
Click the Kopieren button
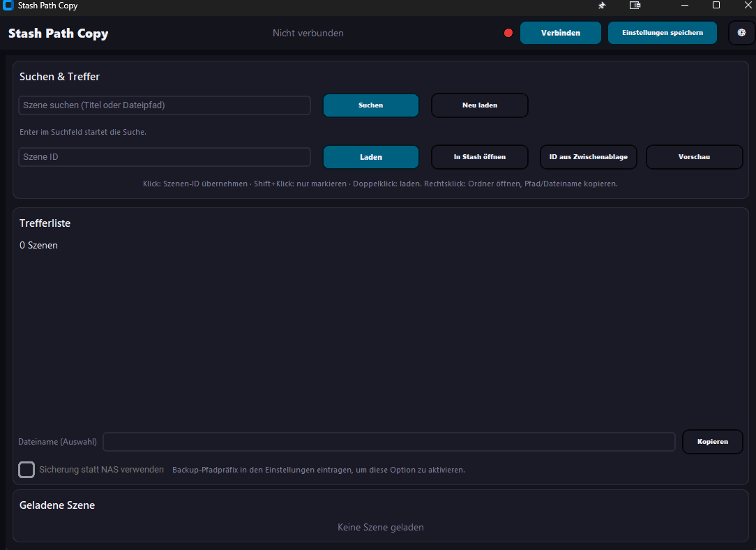pos(713,441)
